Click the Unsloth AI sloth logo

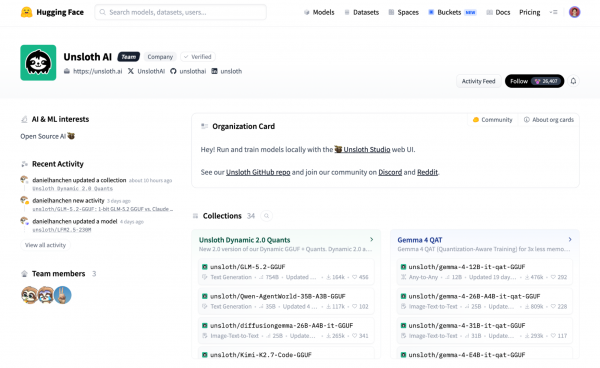pos(38,63)
